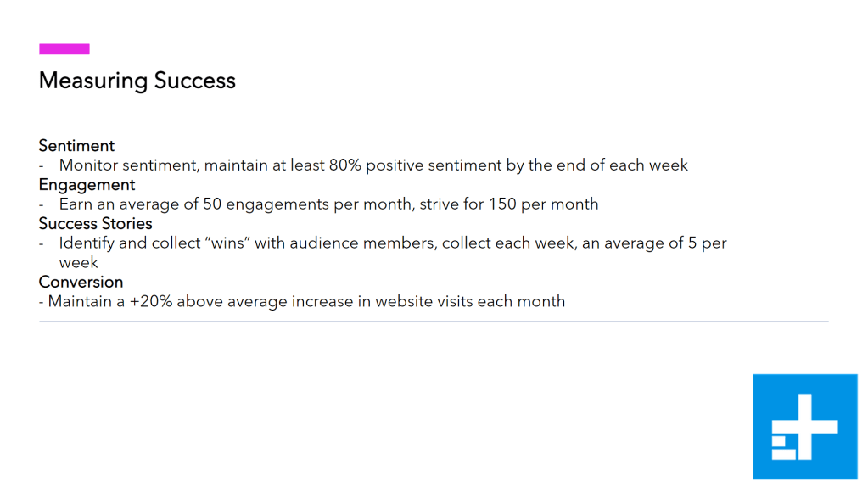
Task: Click the "Earn an average of 50 engagements" line
Action: coord(328,204)
